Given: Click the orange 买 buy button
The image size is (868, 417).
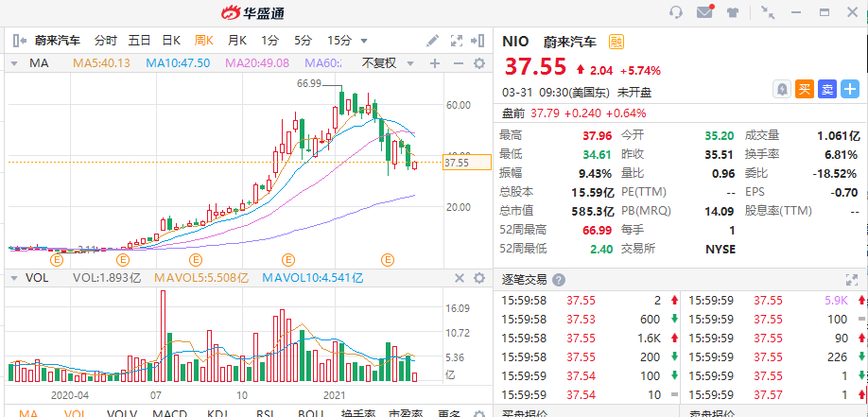Looking at the screenshot, I should (805, 89).
